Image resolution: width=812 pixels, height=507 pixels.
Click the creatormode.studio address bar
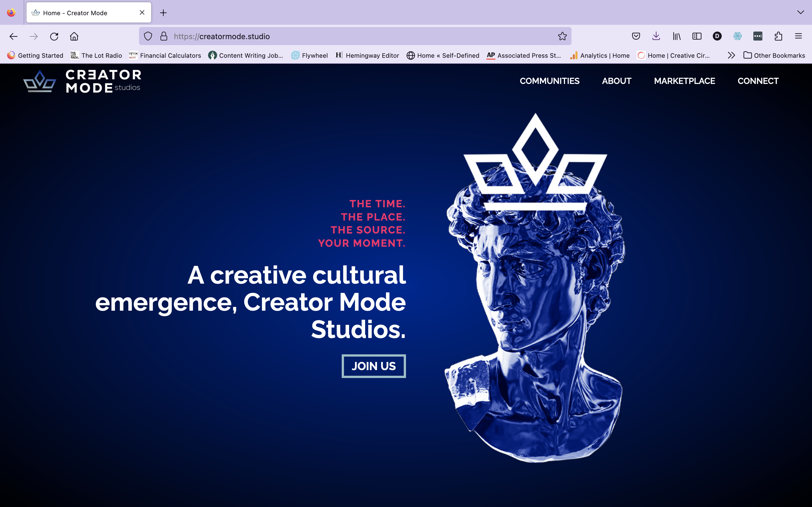coord(355,36)
